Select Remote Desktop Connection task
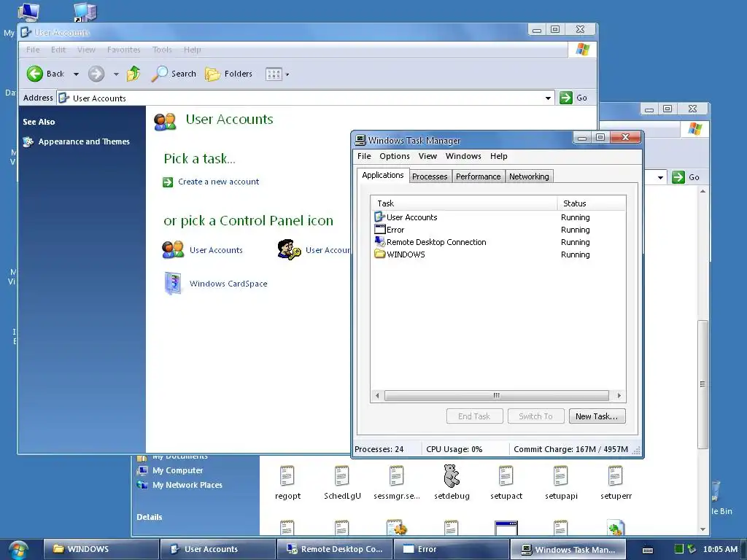 pyautogui.click(x=498, y=242)
